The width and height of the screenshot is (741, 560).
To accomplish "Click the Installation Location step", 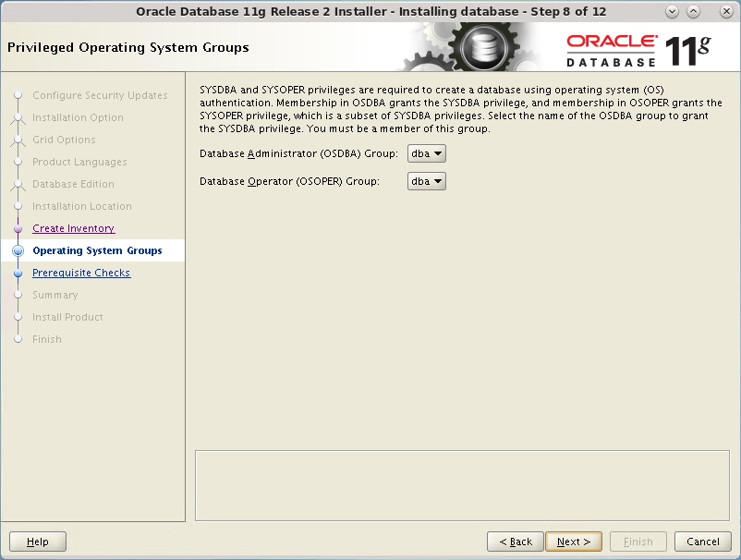I will [82, 206].
